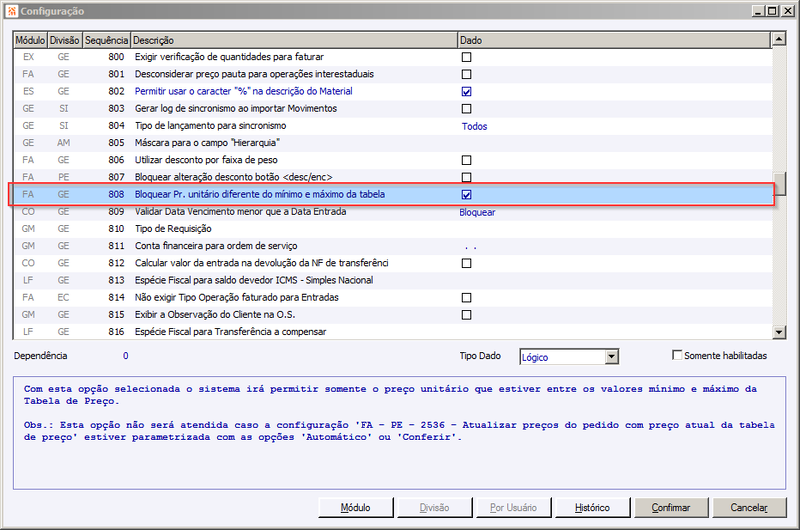Screen dimensions: 800x530
Task: Click the vertical scrollbar thumb
Action: tap(779, 184)
